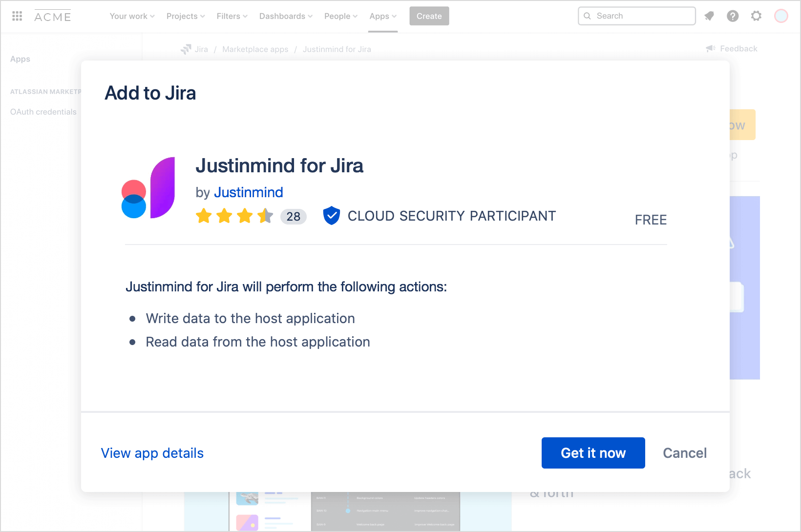Open the Justinmind vendor link
The width and height of the screenshot is (801, 532).
point(249,192)
